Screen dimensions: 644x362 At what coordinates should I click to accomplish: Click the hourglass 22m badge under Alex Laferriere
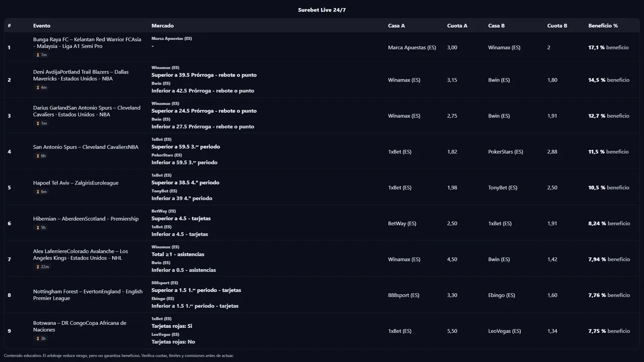pyautogui.click(x=42, y=267)
